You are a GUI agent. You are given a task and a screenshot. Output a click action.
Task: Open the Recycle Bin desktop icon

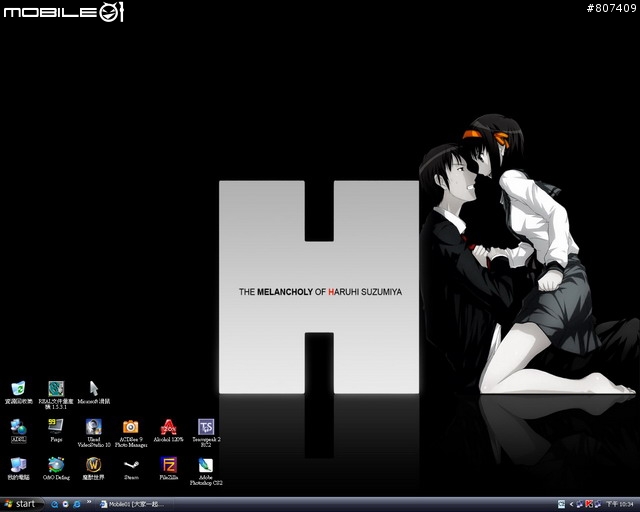click(x=18, y=389)
